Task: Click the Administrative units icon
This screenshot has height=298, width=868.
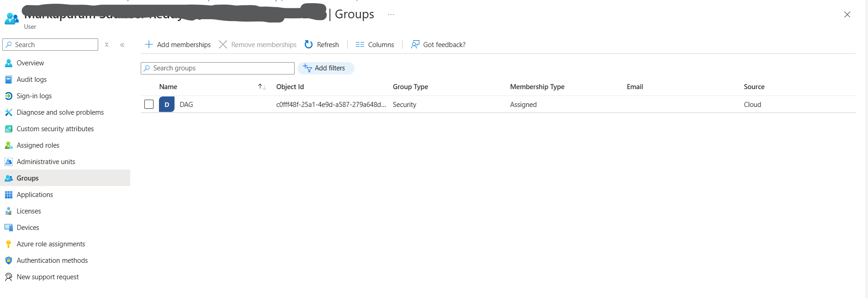Action: pos(9,162)
